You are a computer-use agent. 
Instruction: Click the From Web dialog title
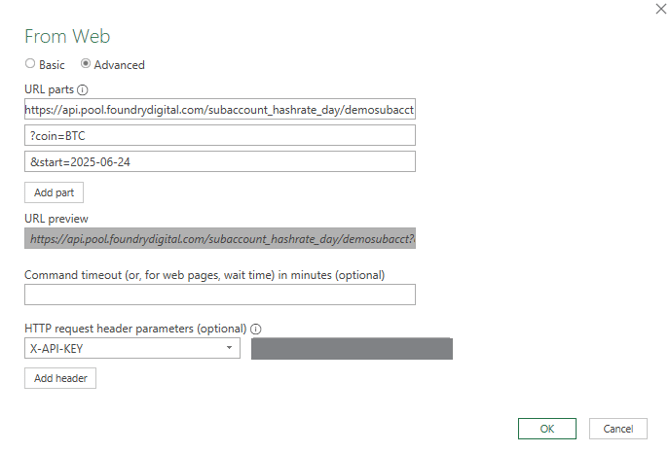point(67,36)
